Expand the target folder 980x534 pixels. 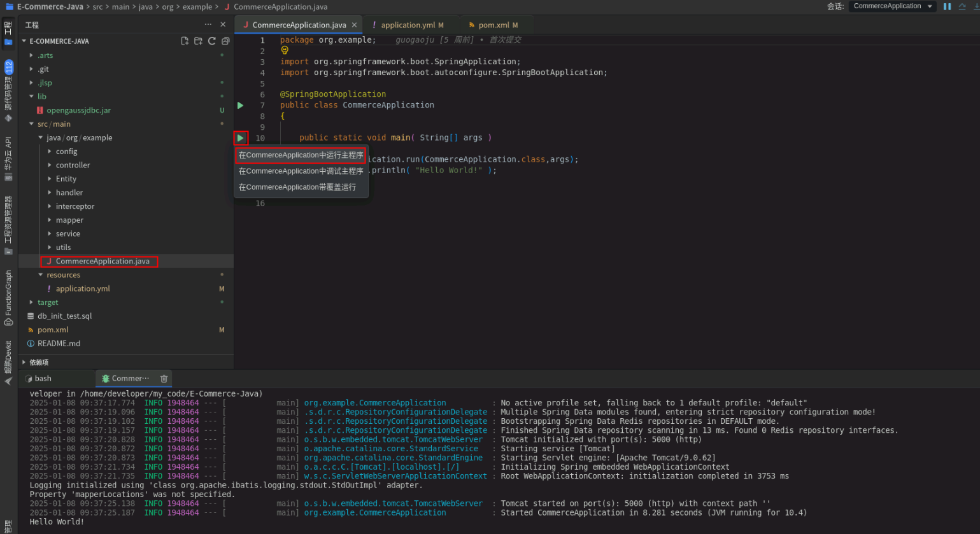point(31,302)
